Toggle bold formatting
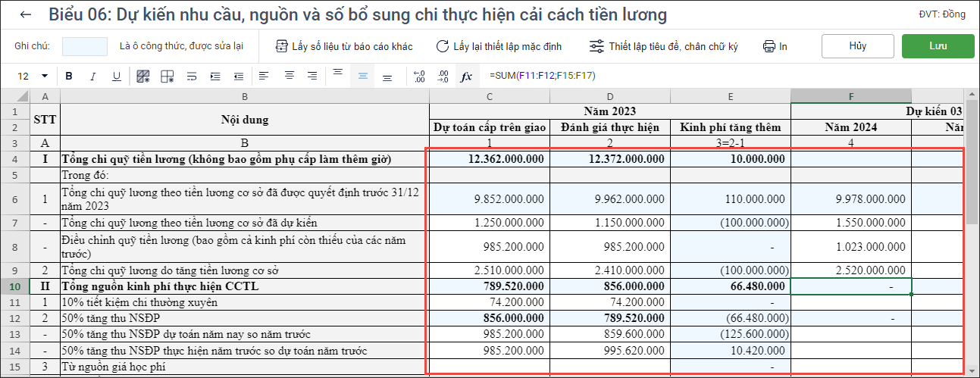The image size is (980, 378). click(69, 76)
